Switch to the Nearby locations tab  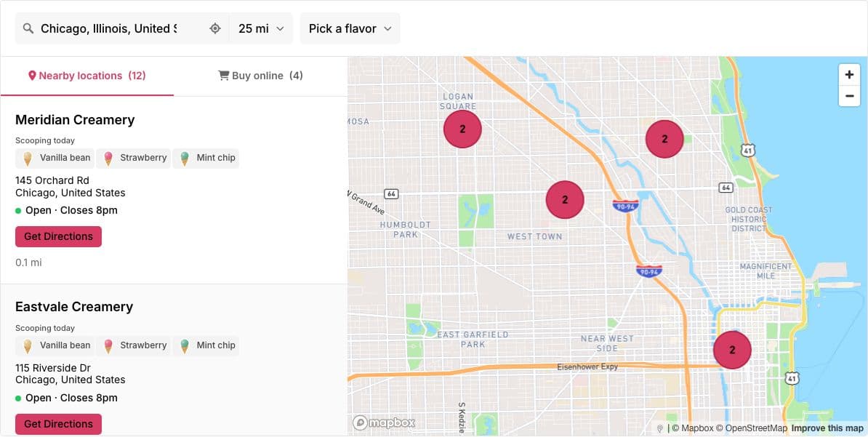pyautogui.click(x=87, y=76)
